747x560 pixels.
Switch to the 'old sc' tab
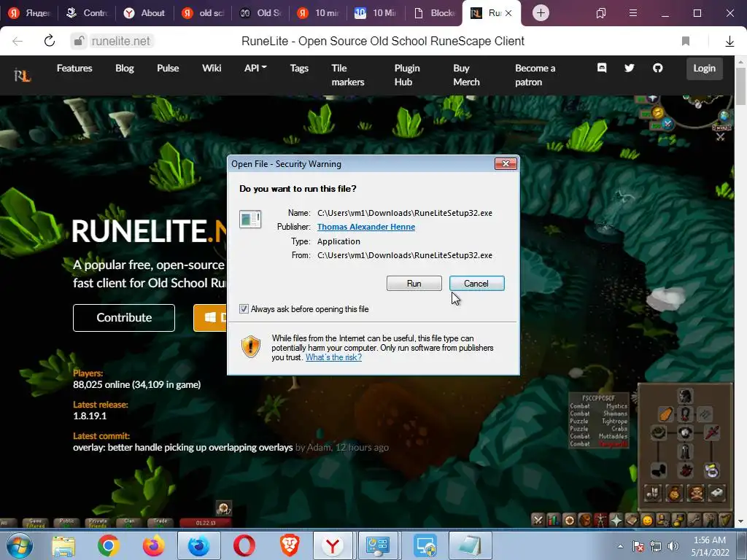203,13
